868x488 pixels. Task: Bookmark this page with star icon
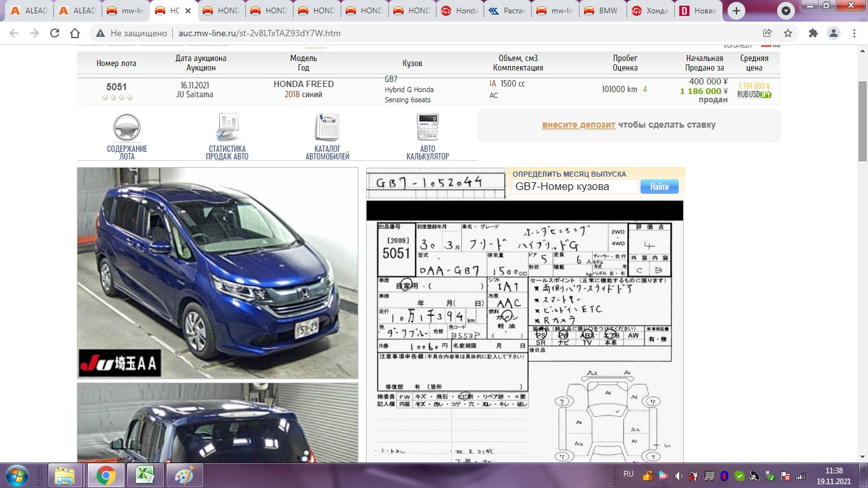[x=788, y=33]
